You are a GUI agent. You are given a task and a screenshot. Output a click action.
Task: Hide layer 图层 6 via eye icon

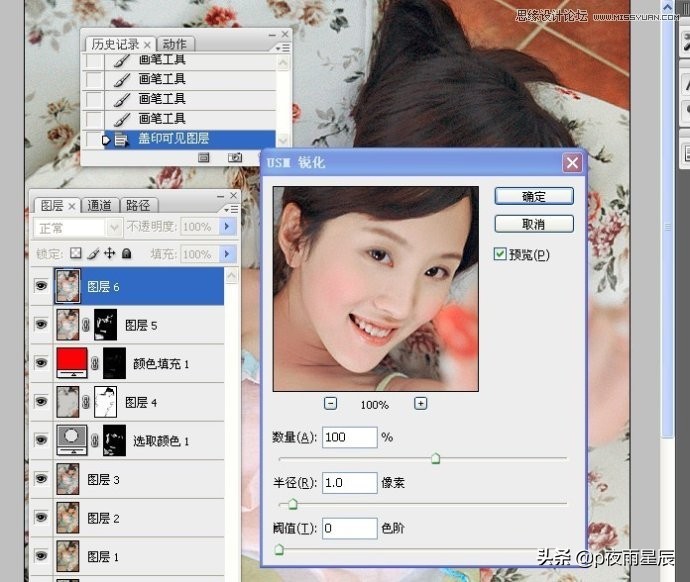pos(41,286)
